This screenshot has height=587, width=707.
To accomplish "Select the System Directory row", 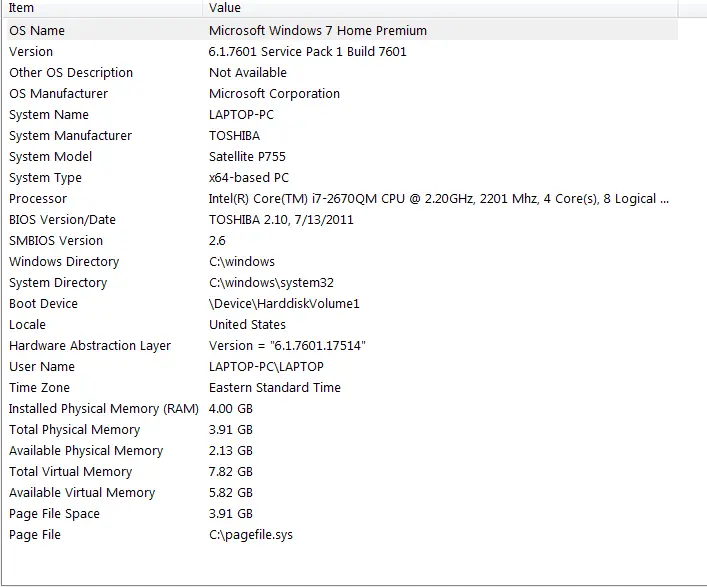I will click(343, 282).
